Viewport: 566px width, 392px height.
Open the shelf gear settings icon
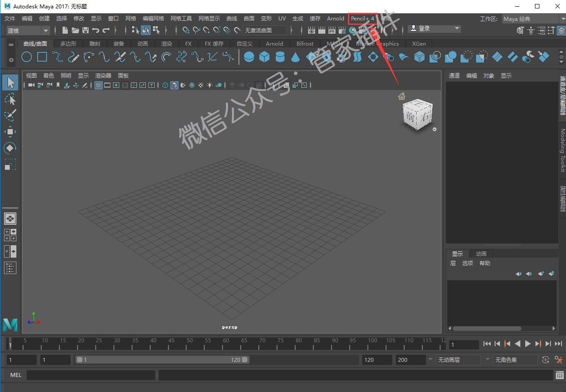pyautogui.click(x=11, y=60)
